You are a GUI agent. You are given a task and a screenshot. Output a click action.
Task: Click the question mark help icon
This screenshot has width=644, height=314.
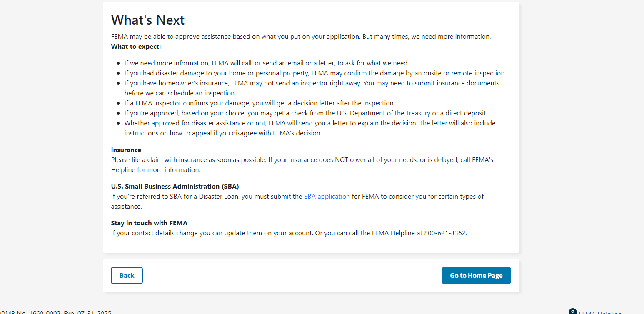tap(572, 312)
